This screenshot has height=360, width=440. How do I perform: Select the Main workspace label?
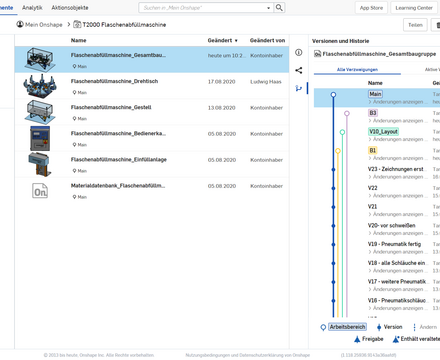click(x=375, y=94)
